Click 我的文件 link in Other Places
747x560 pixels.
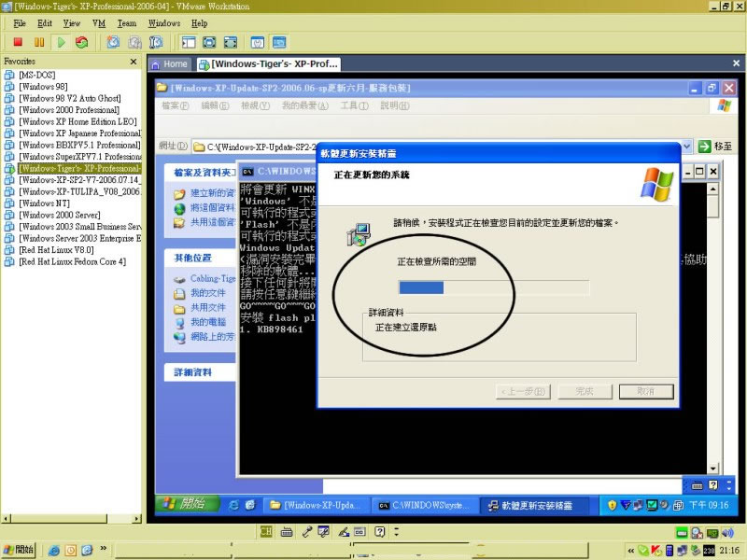tap(207, 293)
